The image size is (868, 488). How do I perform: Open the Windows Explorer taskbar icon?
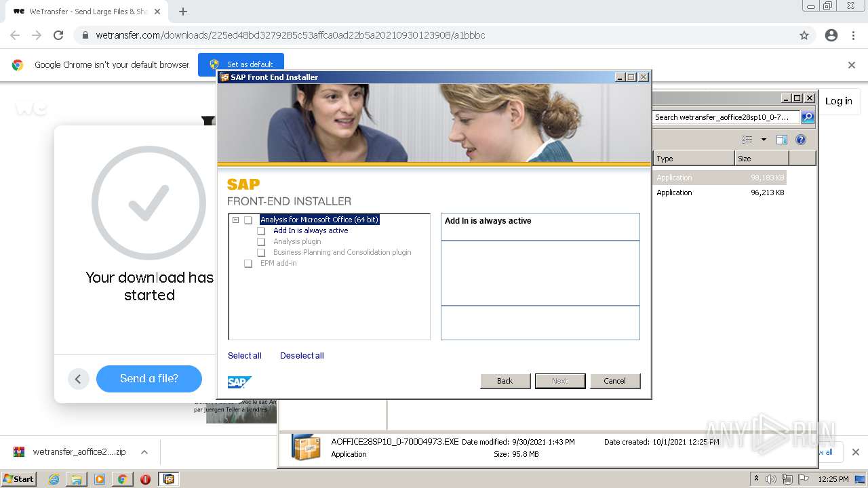(x=77, y=479)
